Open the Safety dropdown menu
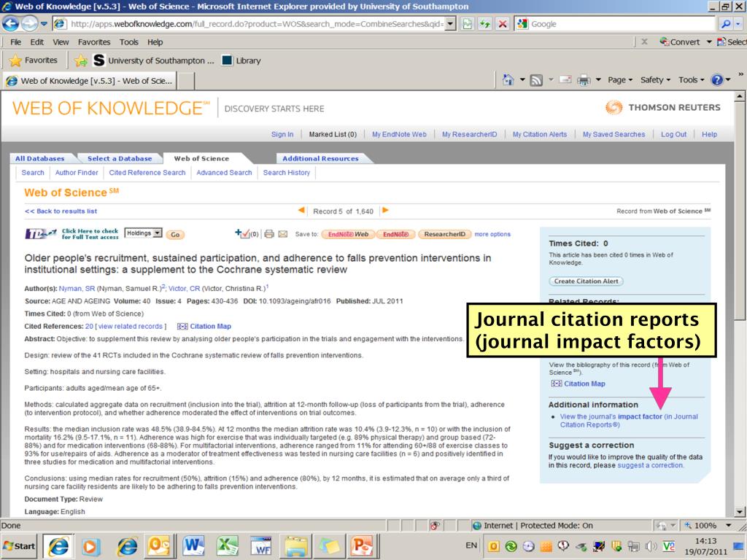The width and height of the screenshot is (747, 560). pos(655,80)
